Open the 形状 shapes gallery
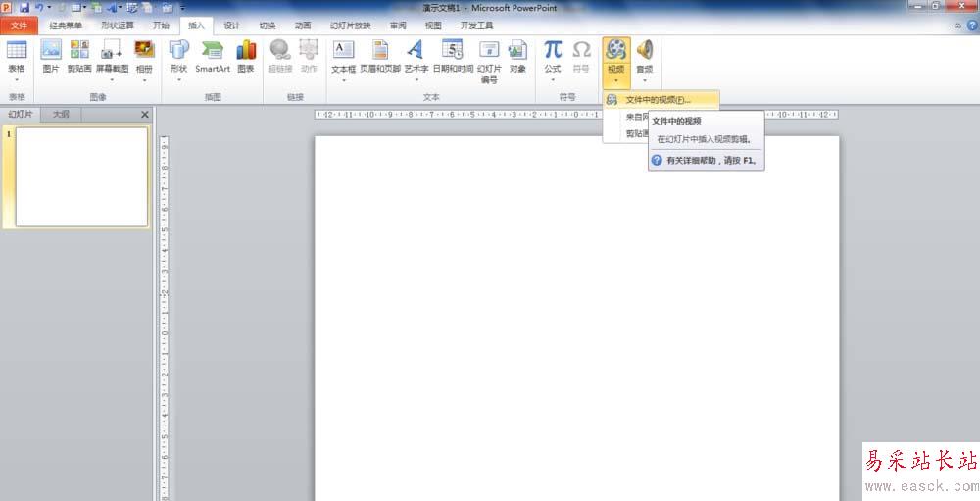 tap(178, 50)
